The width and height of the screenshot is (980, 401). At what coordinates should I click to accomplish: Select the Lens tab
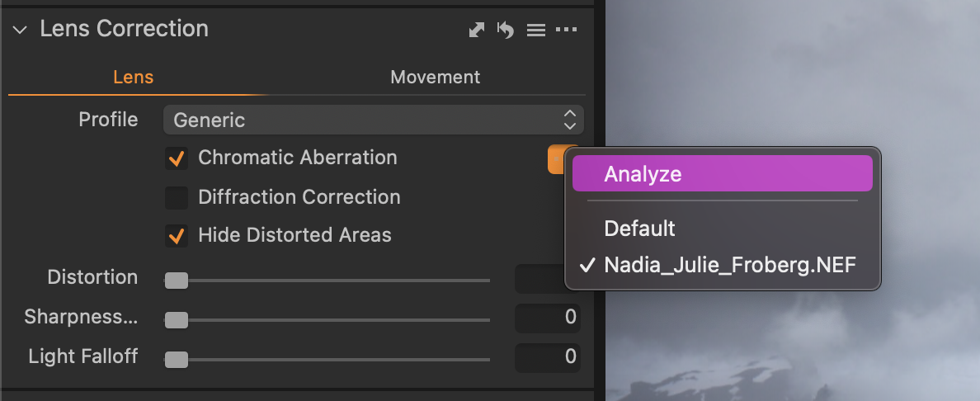point(133,77)
